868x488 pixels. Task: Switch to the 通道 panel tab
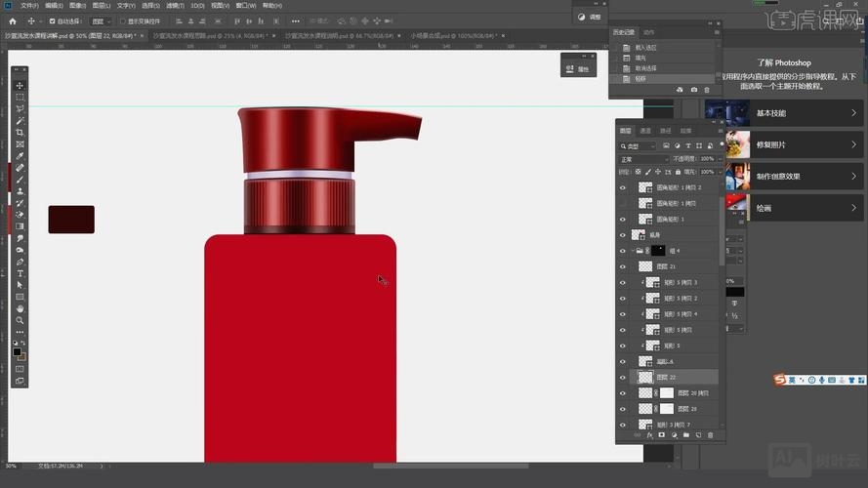tap(645, 131)
